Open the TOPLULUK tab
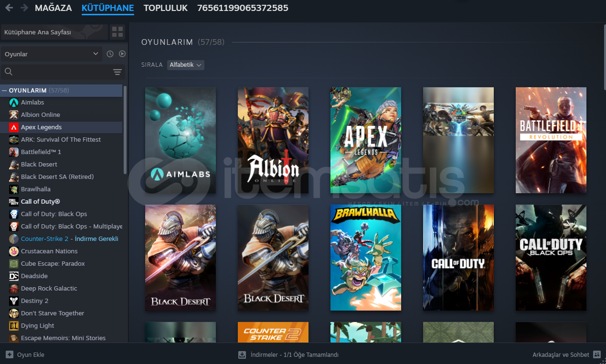The height and width of the screenshot is (364, 606). [166, 8]
